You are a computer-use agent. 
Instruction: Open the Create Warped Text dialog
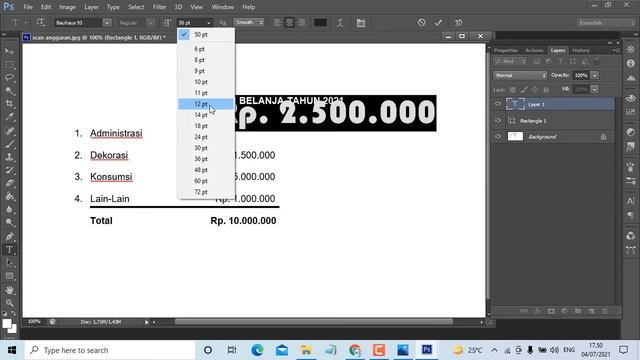[340, 23]
